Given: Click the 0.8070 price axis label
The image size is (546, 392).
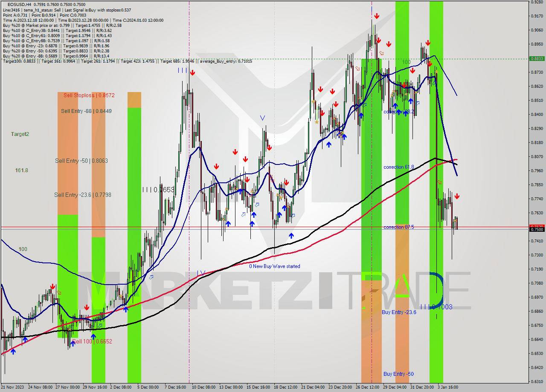Looking at the screenshot, I should (x=537, y=156).
